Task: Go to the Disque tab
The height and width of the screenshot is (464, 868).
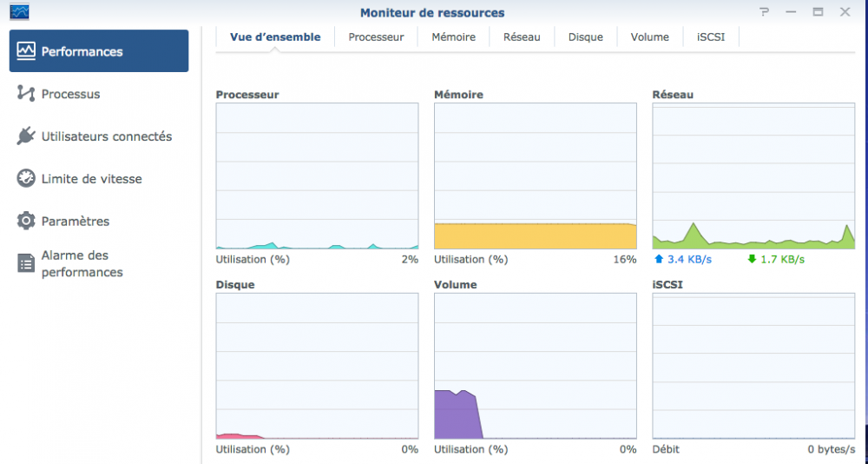Action: [586, 37]
